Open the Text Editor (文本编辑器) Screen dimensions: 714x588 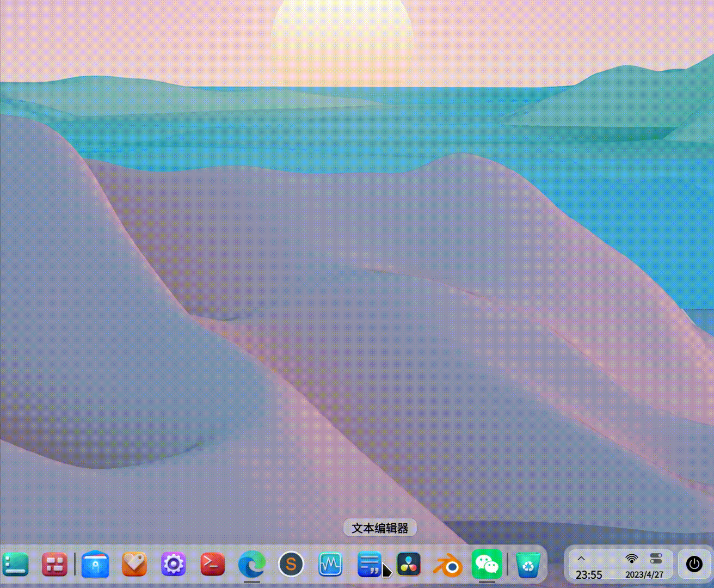coord(370,565)
